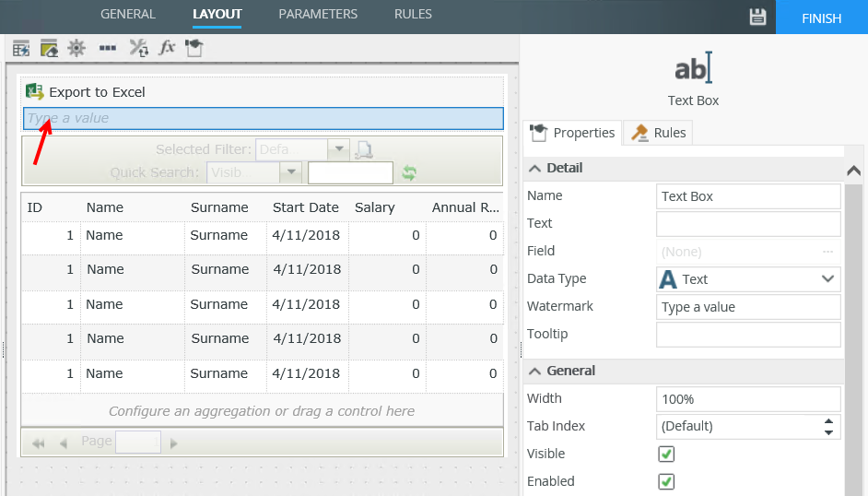Image resolution: width=868 pixels, height=496 pixels.
Task: Uncheck the Visible checkbox
Action: point(666,454)
